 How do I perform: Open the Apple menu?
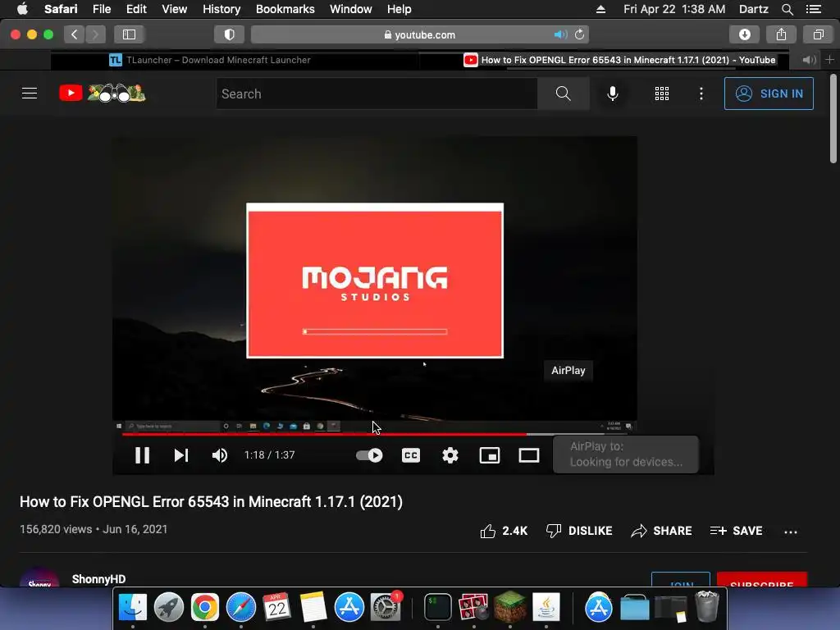(x=22, y=9)
